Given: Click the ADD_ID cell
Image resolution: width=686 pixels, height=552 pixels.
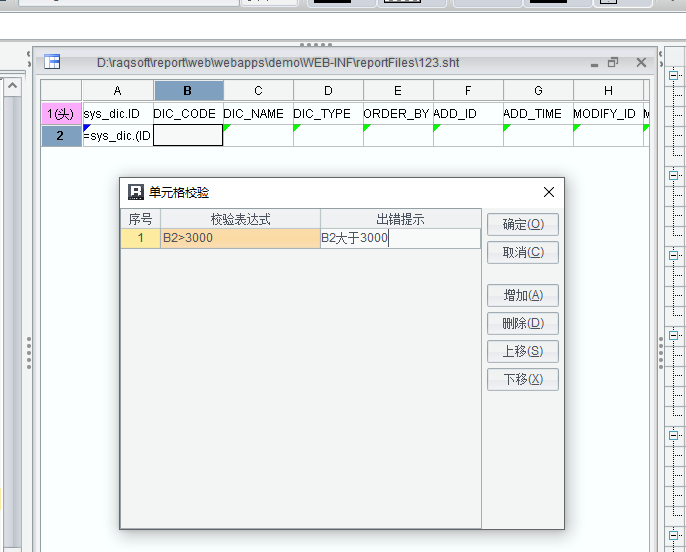Looking at the screenshot, I should click(468, 114).
